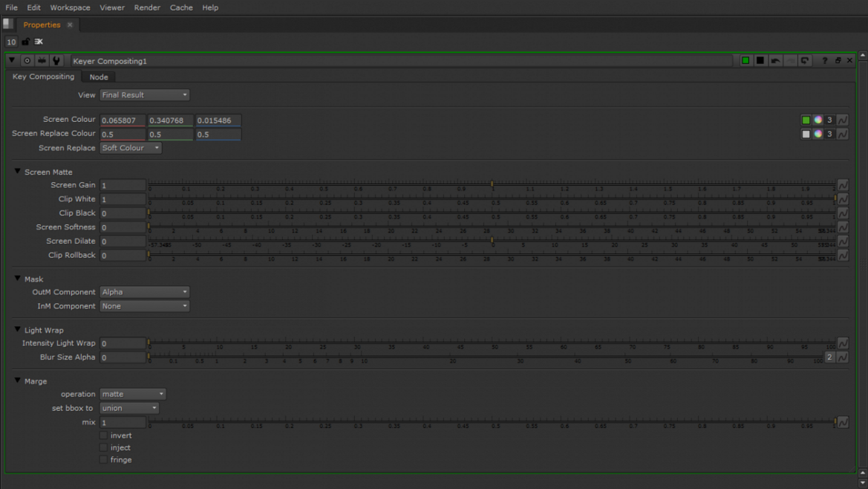Click the revert-to-defaults icon in the header
This screenshot has height=489, width=868.
(805, 60)
